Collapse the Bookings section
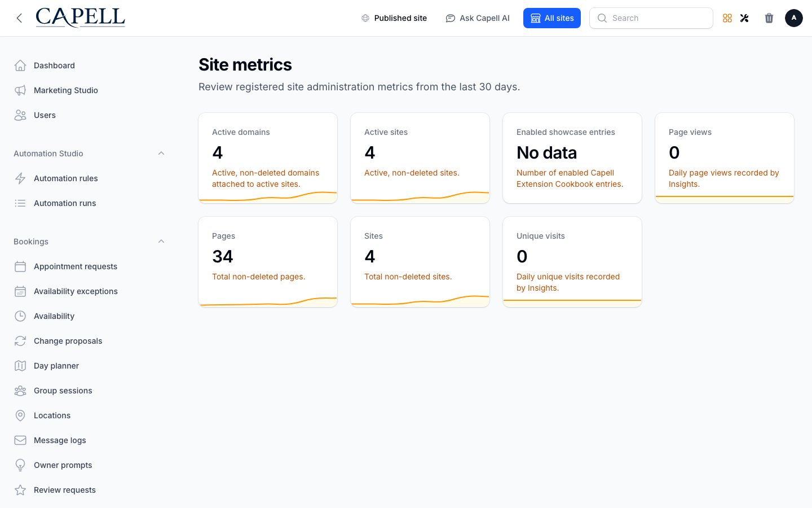812x508 pixels. click(x=161, y=242)
